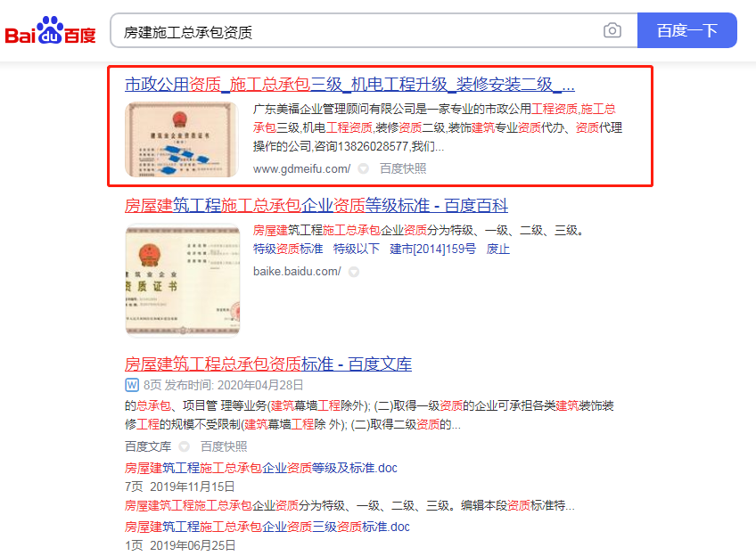Viewport: 756px width, 556px height.
Task: Open 百度快照 under the gdmeifu result
Action: pyautogui.click(x=403, y=168)
